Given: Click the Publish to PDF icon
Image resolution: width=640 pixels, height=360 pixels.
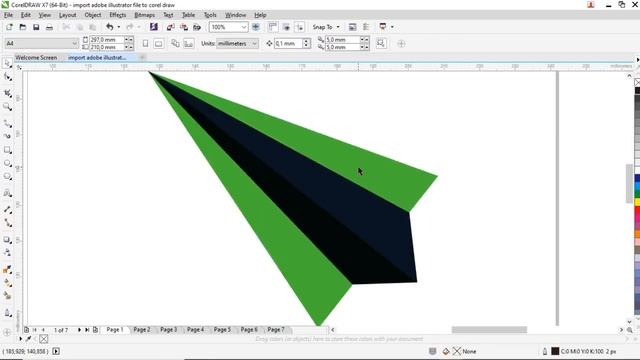Looking at the screenshot, I should click(x=197, y=27).
